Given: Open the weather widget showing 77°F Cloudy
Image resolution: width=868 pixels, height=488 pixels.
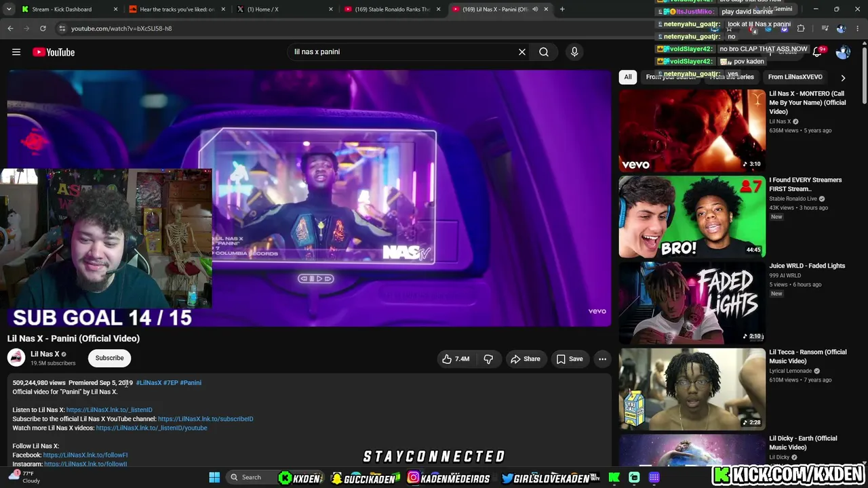Looking at the screenshot, I should pos(24,477).
